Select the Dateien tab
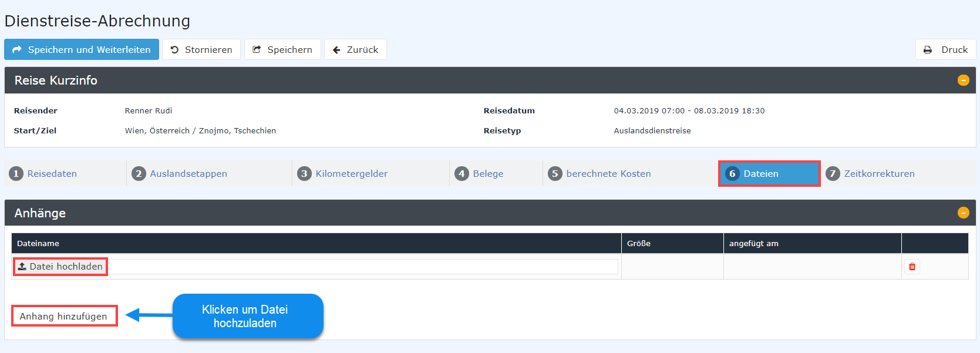980x353 pixels. pos(769,173)
